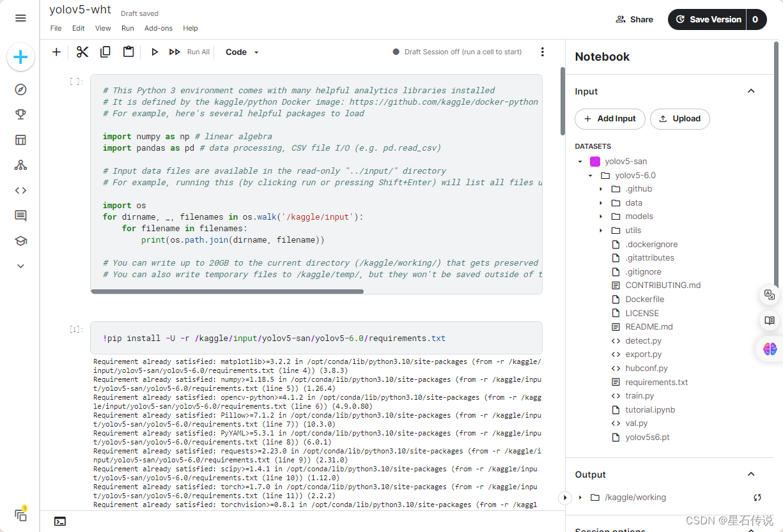Expand the utils folder

601,230
